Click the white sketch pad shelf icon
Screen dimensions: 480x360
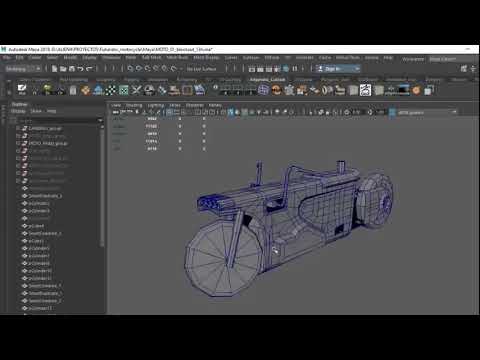[22, 89]
